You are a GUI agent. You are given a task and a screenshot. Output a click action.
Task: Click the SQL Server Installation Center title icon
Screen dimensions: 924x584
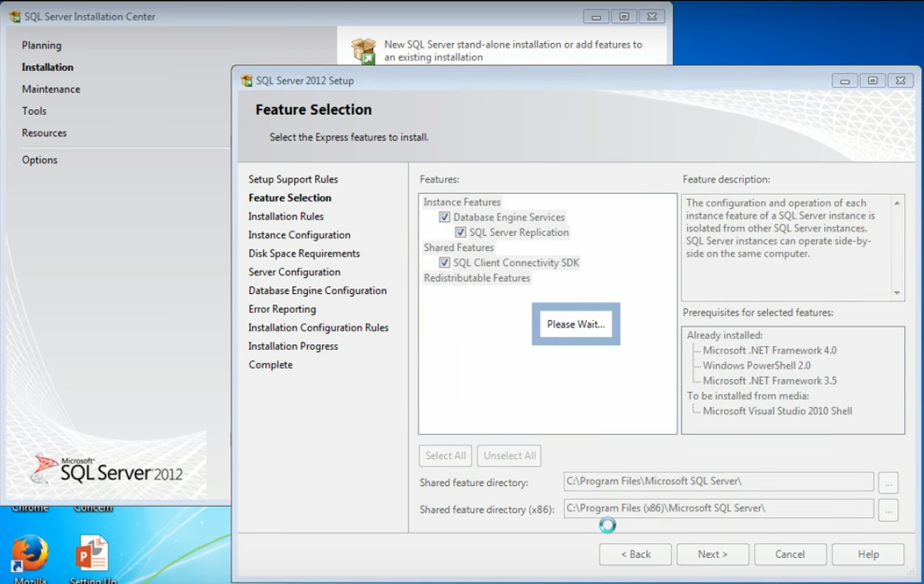(x=14, y=17)
